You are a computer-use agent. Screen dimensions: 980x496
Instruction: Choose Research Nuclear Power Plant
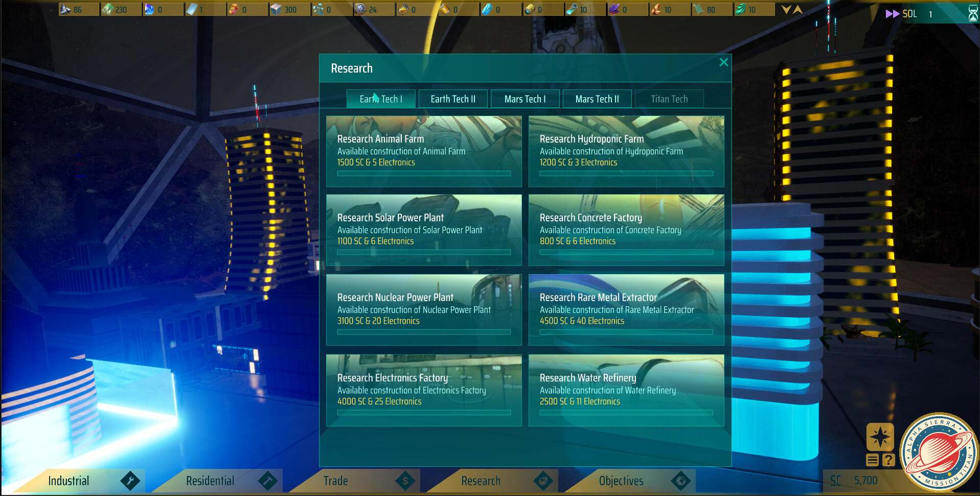tap(424, 310)
